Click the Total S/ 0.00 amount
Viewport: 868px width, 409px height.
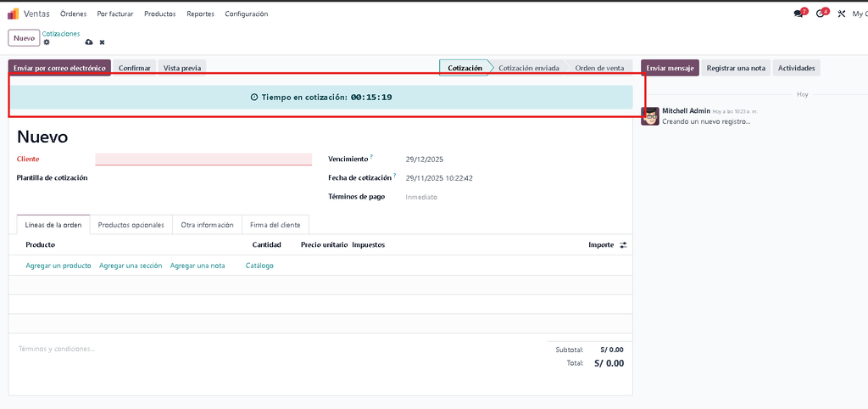pos(609,363)
